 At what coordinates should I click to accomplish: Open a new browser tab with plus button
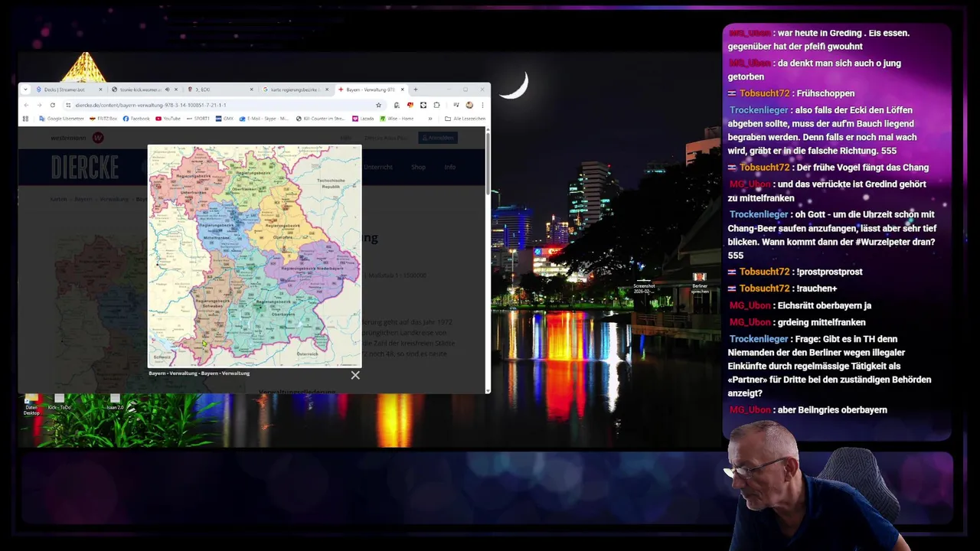pos(416,90)
